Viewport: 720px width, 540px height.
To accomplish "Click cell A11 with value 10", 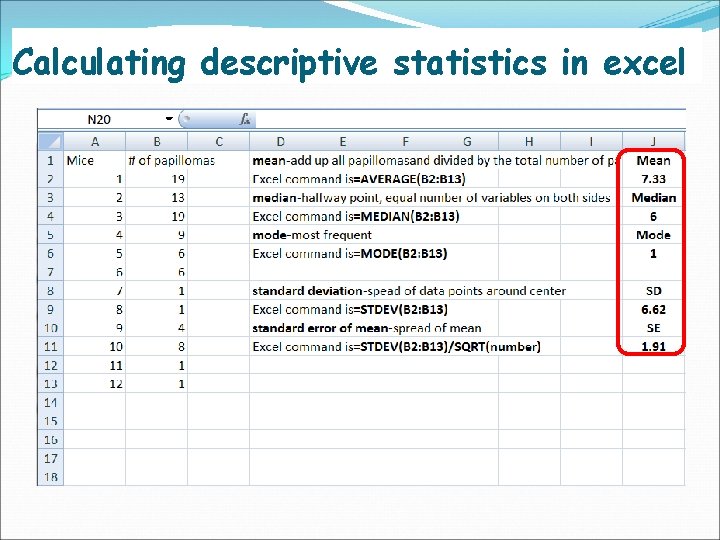I will (x=95, y=347).
